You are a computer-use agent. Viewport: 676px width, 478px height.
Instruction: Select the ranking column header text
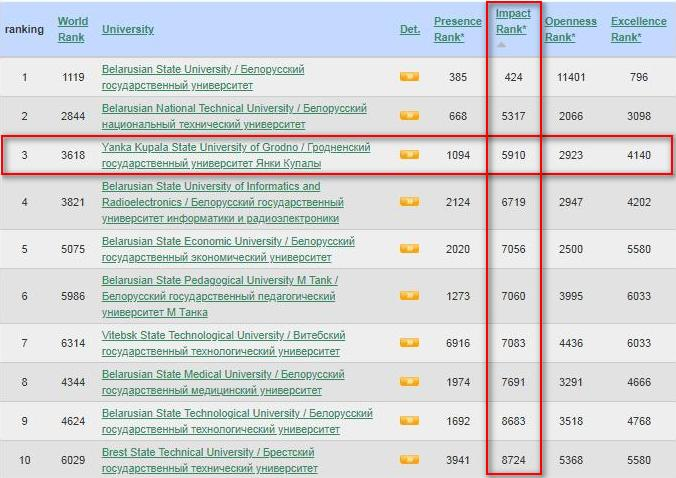coord(24,29)
